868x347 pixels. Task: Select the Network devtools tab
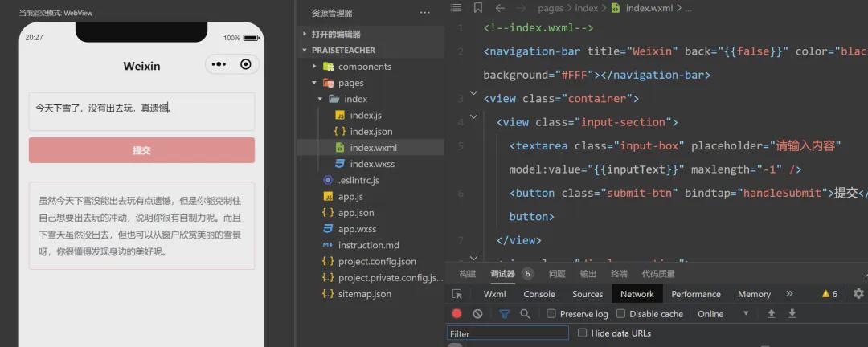pos(637,294)
